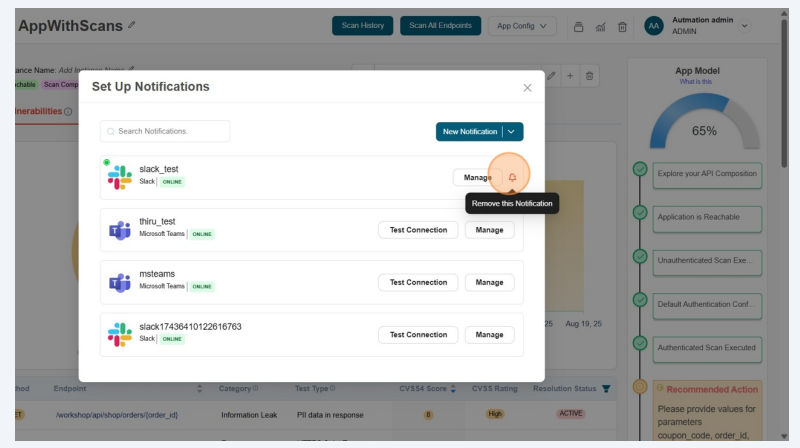Click the printer icon in the top header

click(x=578, y=26)
